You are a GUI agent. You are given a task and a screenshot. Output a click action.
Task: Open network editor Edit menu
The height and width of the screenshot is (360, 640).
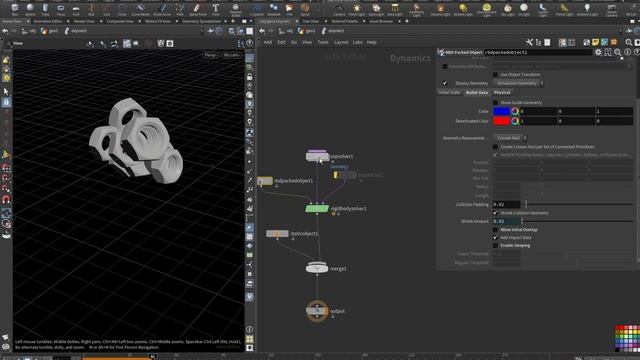pos(282,42)
